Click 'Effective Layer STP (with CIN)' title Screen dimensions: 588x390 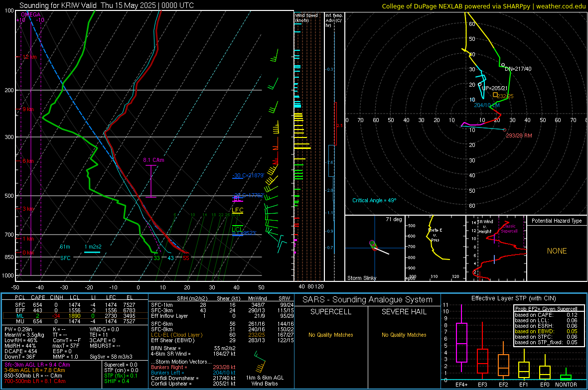point(513,298)
